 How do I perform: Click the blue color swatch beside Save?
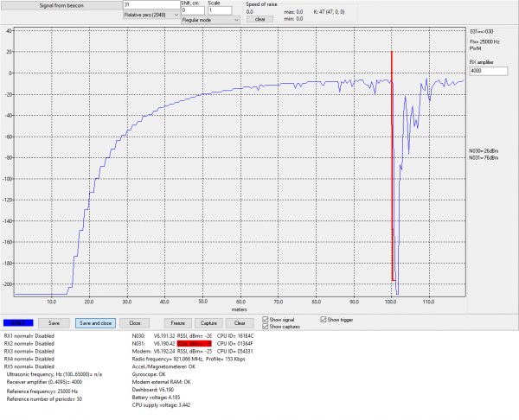click(18, 322)
